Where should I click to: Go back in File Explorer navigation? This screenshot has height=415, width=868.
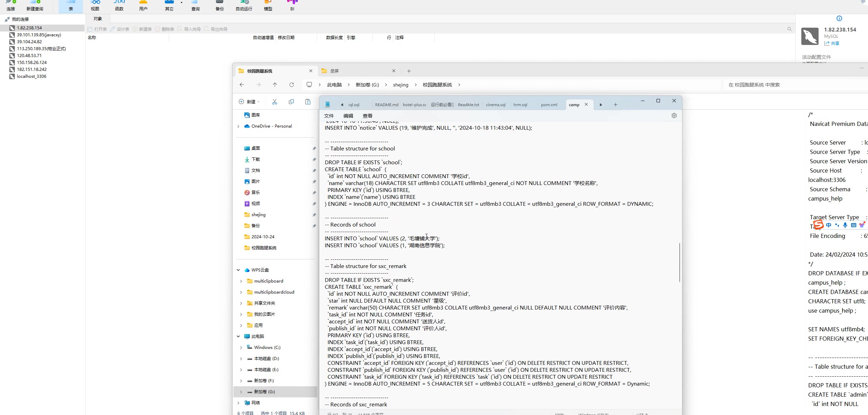click(x=242, y=85)
